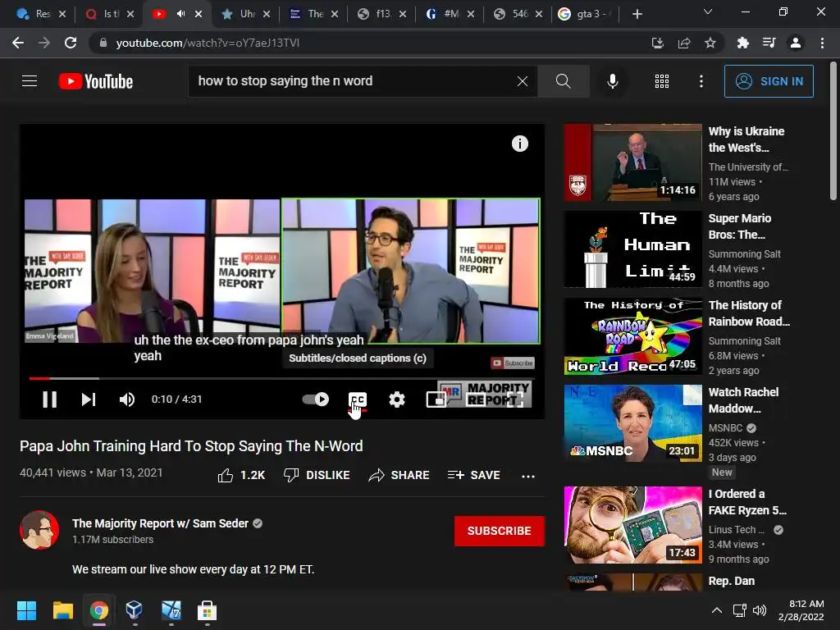The image size is (840, 630).
Task: Open the channel avatar of Sam Seder
Action: 39,531
